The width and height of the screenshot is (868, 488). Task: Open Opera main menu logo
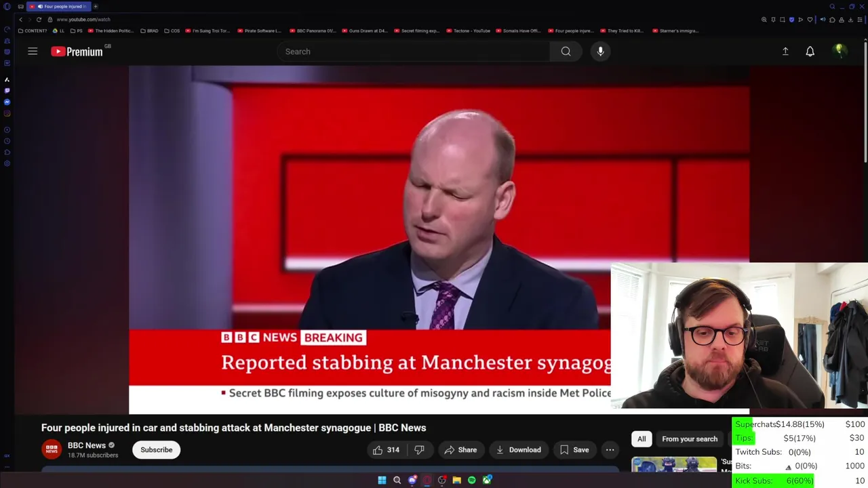pyautogui.click(x=7, y=7)
